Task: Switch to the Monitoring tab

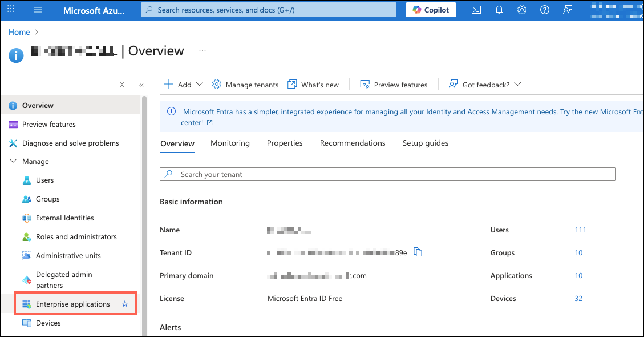Action: tap(230, 143)
